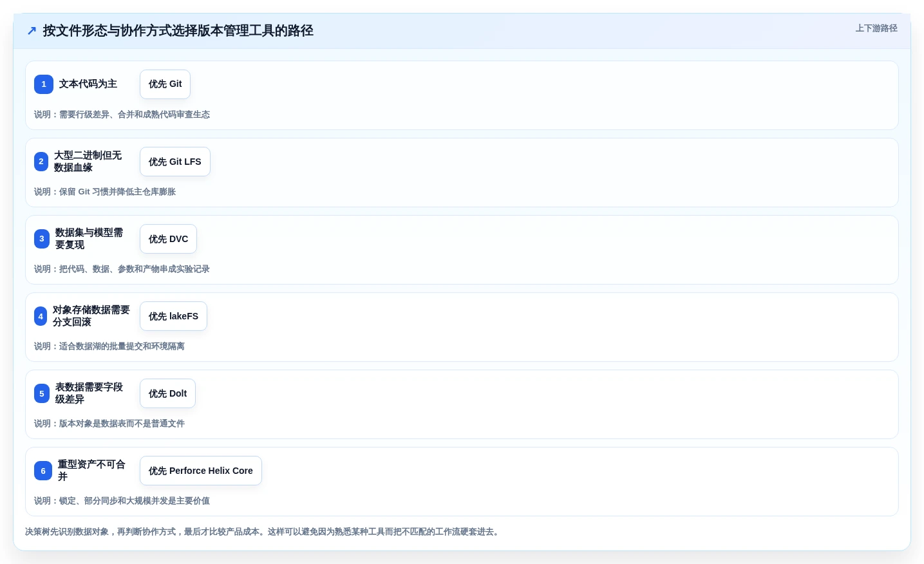Click the footer summary starting with 决策树先识别数据对象
This screenshot has height=564, width=924.
(263, 532)
